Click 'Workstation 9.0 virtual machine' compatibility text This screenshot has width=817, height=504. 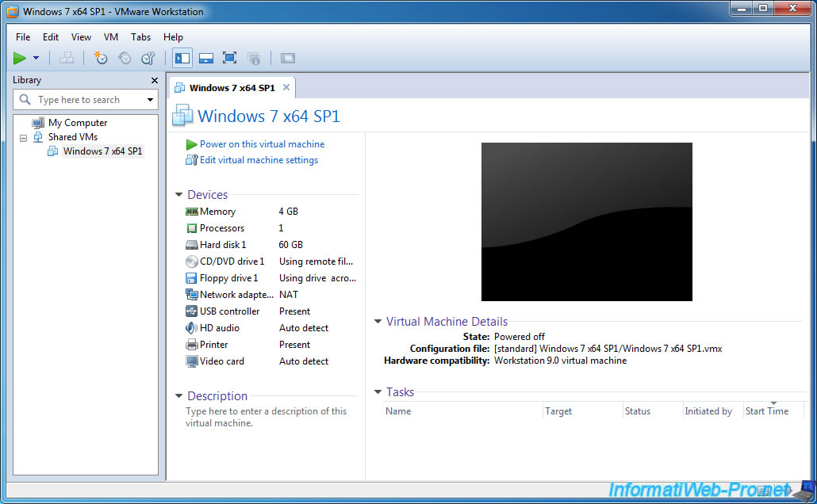tap(560, 361)
